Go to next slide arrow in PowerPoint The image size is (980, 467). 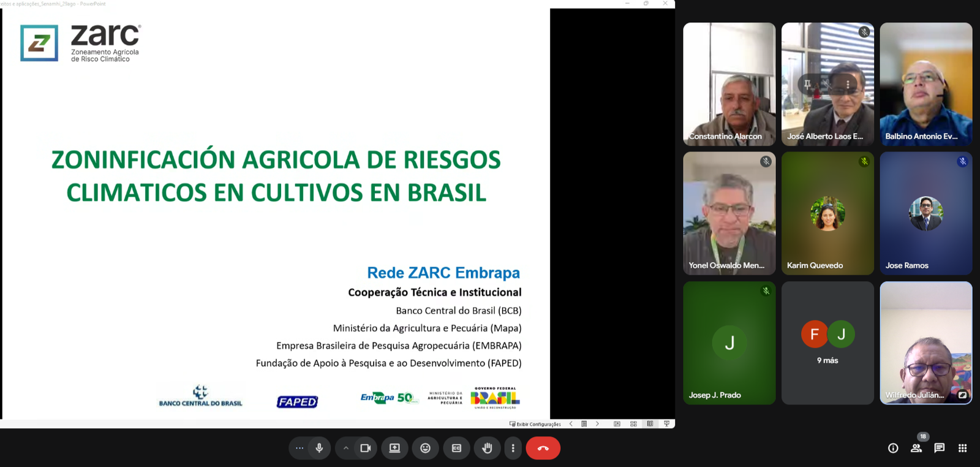597,423
